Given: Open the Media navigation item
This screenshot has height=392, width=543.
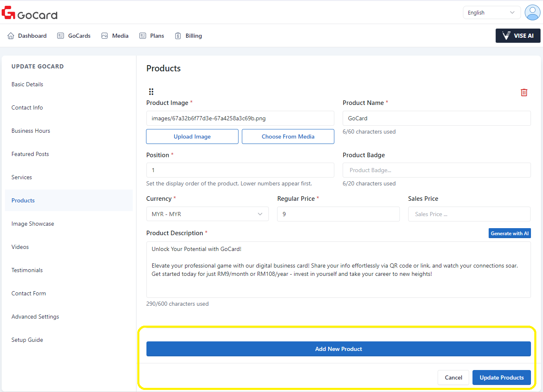Looking at the screenshot, I should [x=115, y=36].
